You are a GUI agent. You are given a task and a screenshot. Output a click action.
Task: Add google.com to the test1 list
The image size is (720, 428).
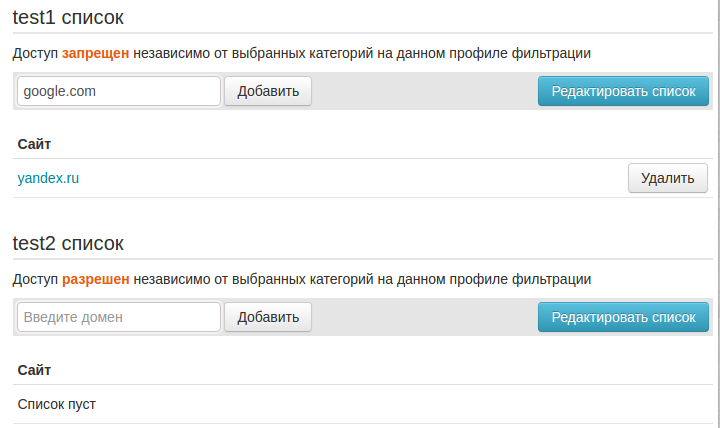pyautogui.click(x=268, y=91)
